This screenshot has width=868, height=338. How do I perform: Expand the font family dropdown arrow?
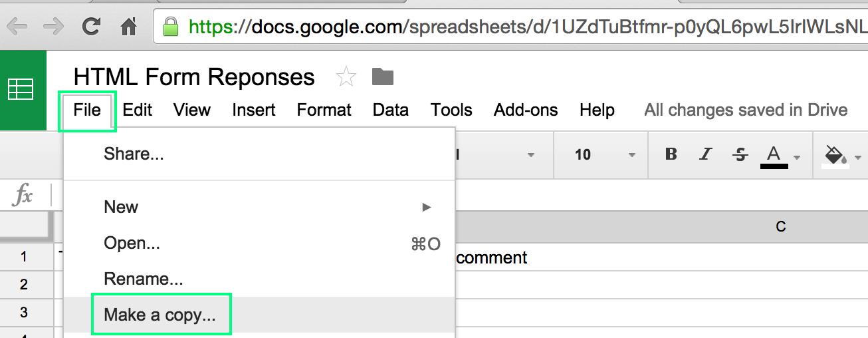(x=530, y=155)
